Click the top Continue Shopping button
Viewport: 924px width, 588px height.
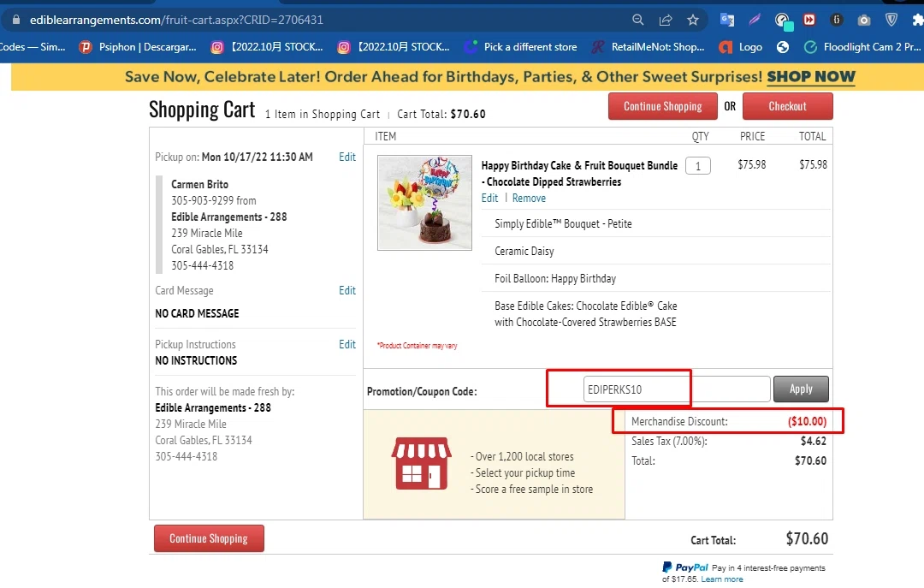coord(663,106)
